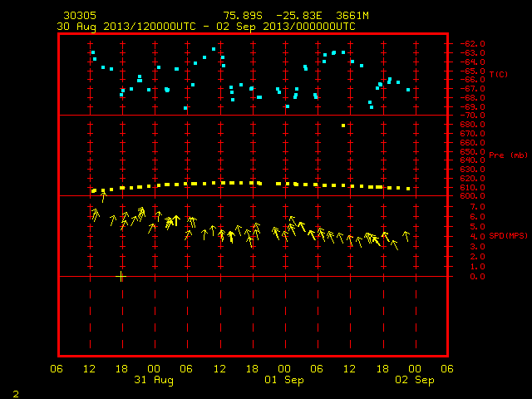
Task: Select the SPD(MPS) axis label
Action: [x=508, y=236]
